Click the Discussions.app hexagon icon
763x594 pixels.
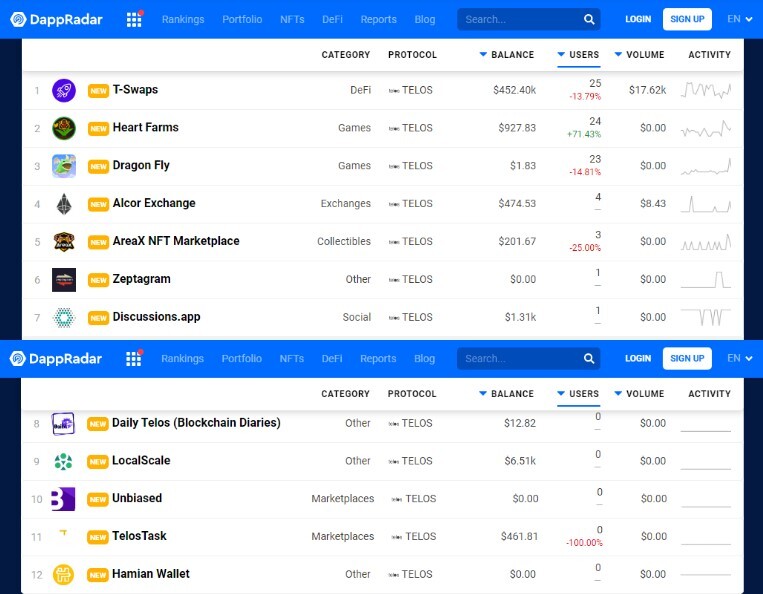[x=64, y=318]
